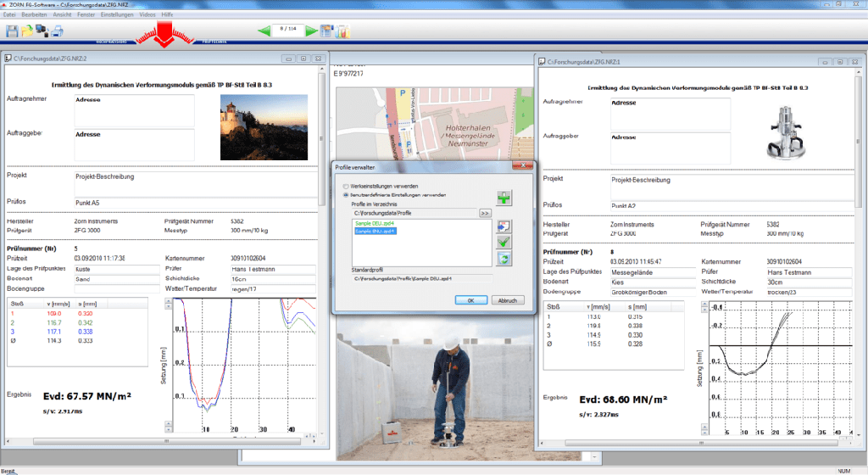Screen dimensions: 868x475
Task: Click the bar chart statistics icon
Action: click(x=342, y=31)
